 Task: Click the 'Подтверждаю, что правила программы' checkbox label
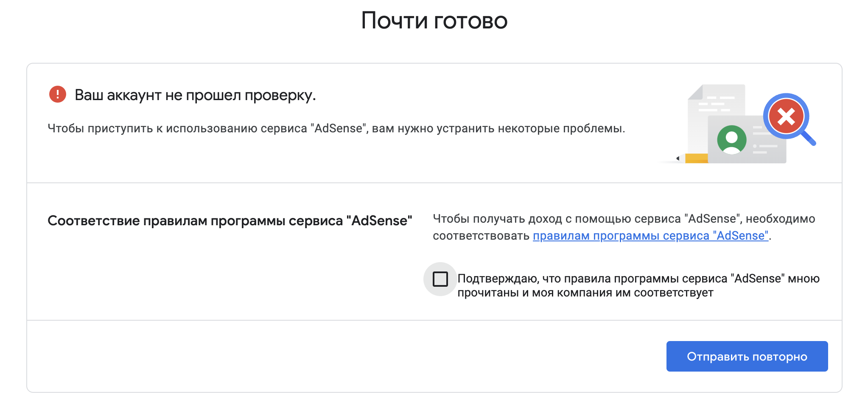[x=638, y=285]
